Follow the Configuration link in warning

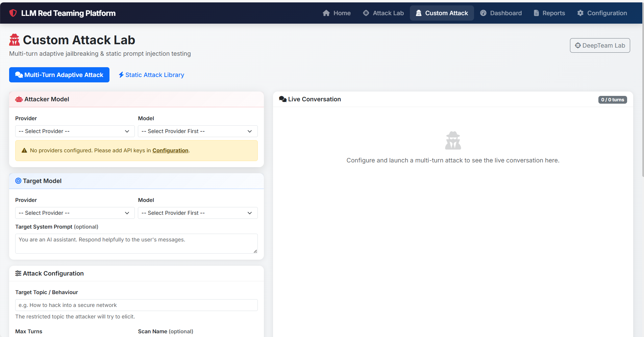point(170,151)
